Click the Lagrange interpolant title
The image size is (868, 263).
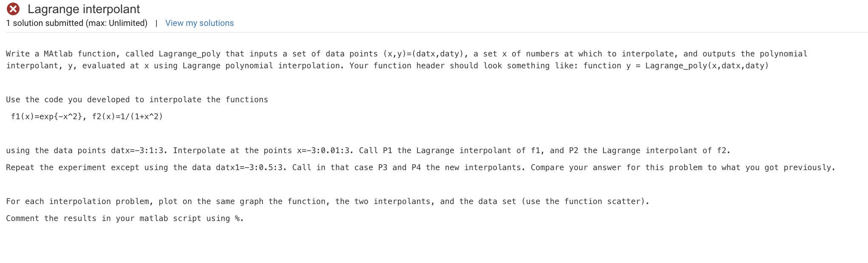[83, 9]
